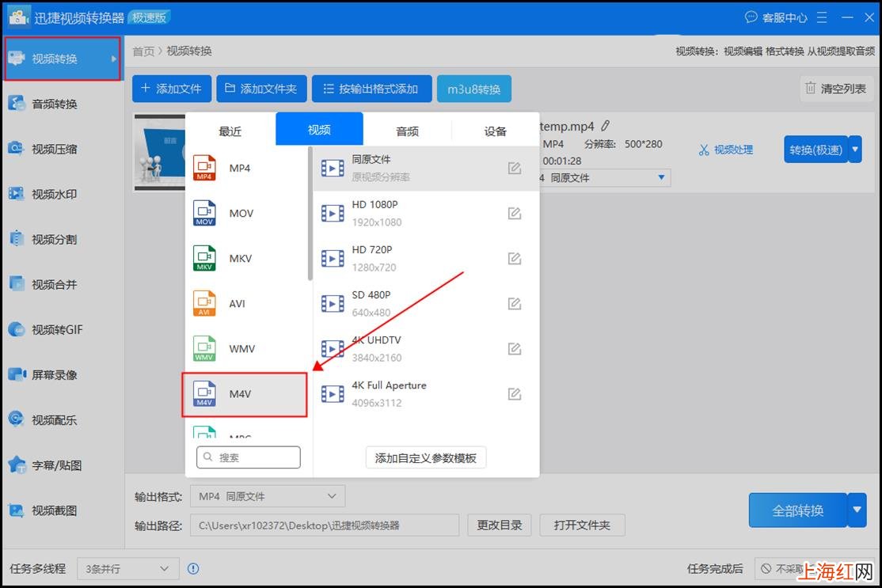Screen dimensions: 882x588
Task: Open the 客服中心 customer service center
Action: click(776, 18)
